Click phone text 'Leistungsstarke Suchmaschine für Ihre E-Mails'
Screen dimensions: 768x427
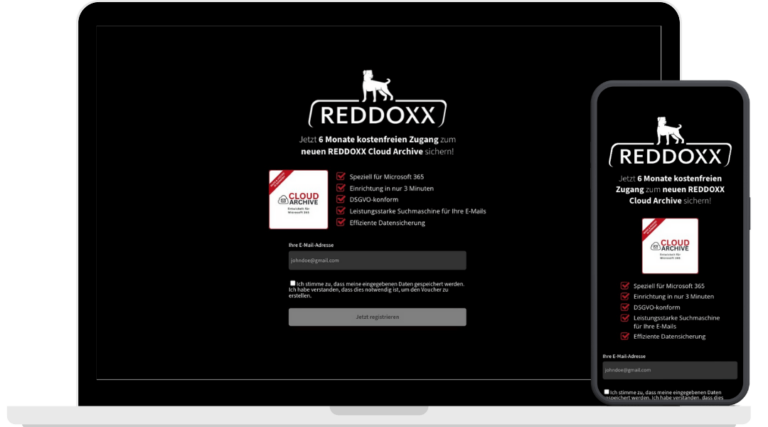pos(676,322)
